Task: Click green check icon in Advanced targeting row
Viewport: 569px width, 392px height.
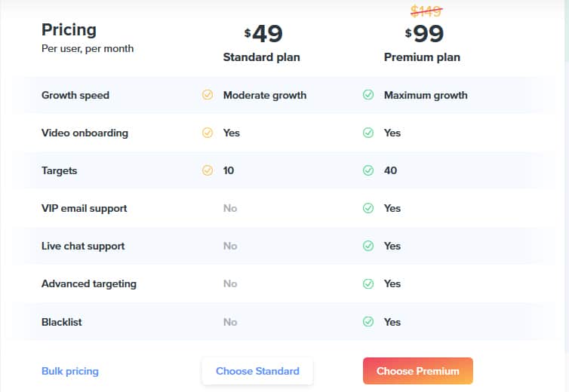Action: (368, 283)
